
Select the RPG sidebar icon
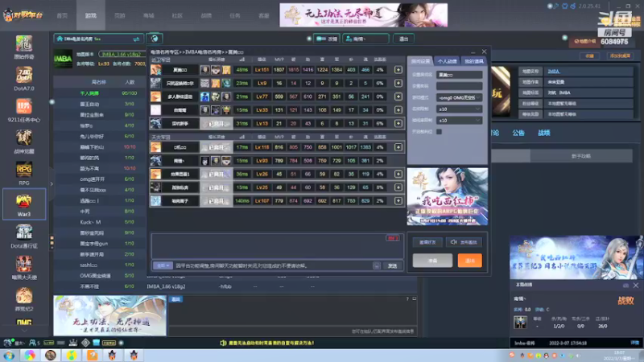24,173
